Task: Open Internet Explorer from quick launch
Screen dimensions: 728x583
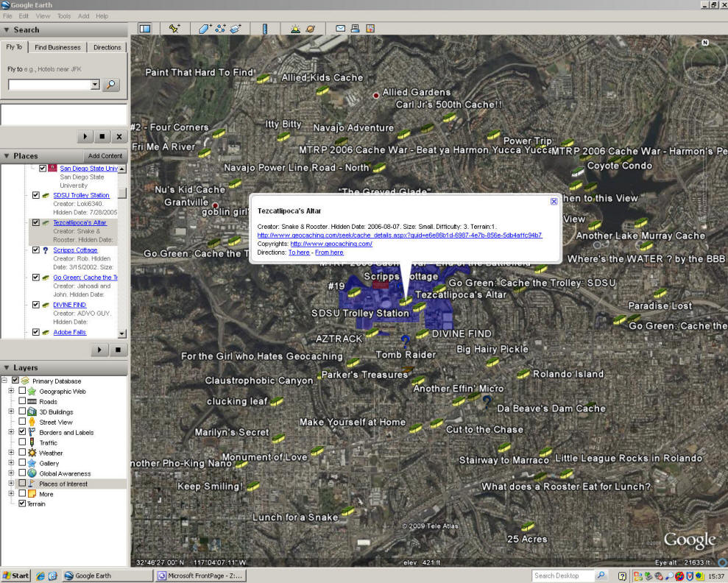Action: [40, 576]
